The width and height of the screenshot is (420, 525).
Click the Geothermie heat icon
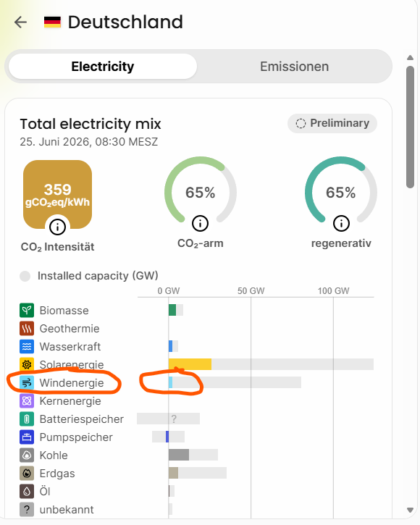(27, 329)
